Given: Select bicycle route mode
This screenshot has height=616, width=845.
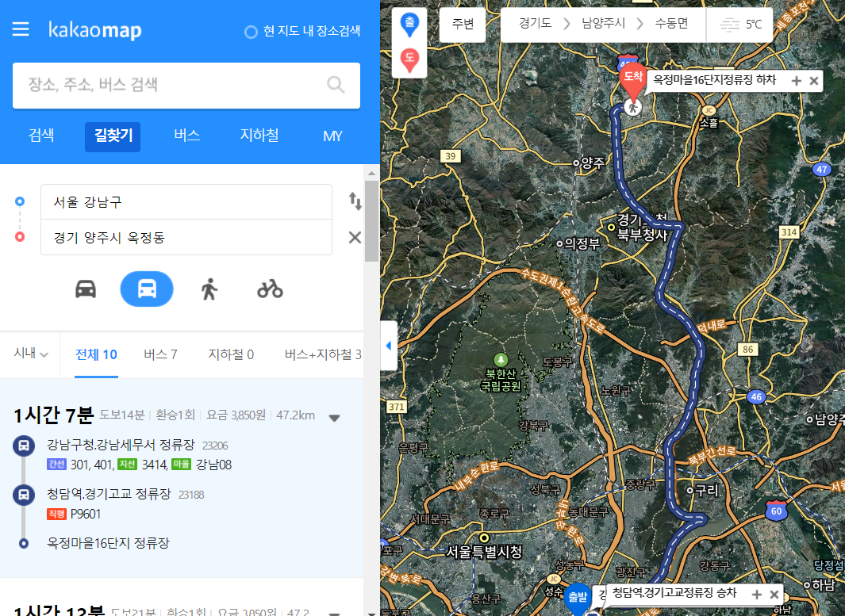Looking at the screenshot, I should (x=270, y=289).
